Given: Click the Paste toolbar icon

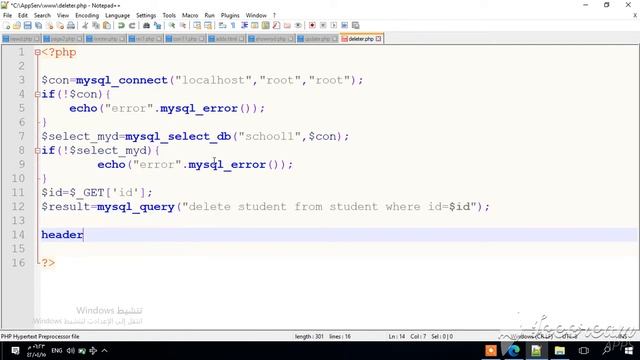Looking at the screenshot, I should 107,25.
